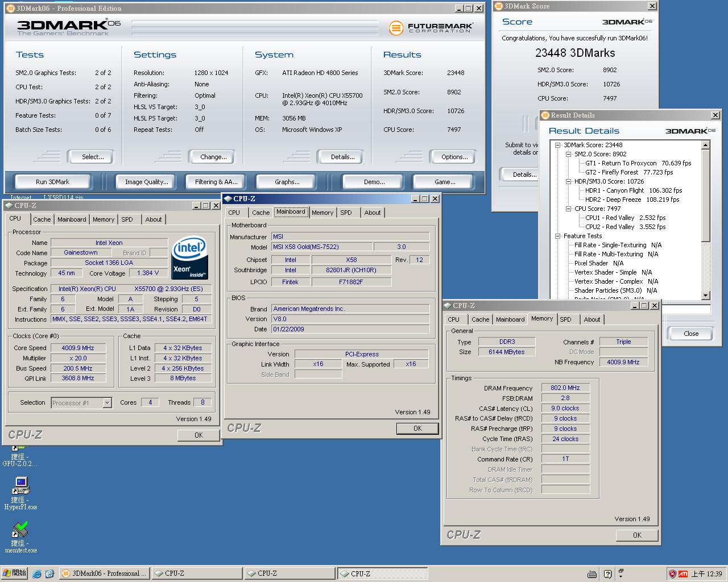Open Mainboard tab in left CPU-Z window

click(x=72, y=219)
